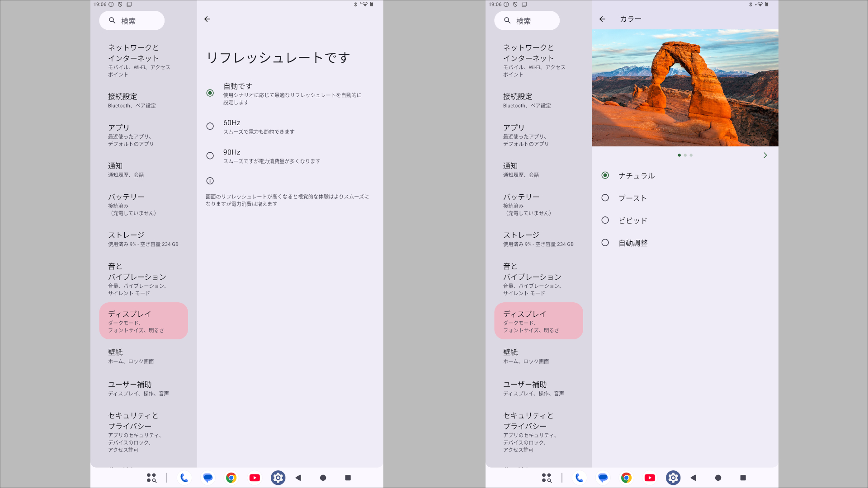Click the app search icon in the taskbar
This screenshot has width=868, height=488.
pos(151,478)
